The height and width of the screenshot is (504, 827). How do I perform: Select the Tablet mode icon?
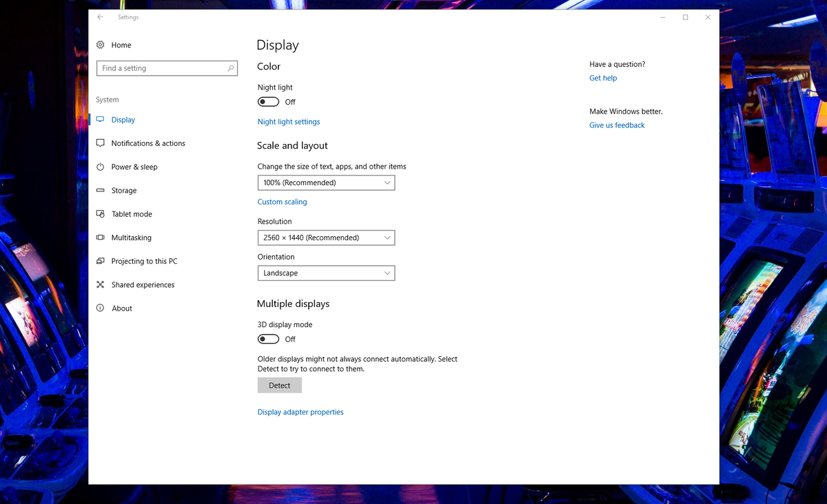point(101,213)
